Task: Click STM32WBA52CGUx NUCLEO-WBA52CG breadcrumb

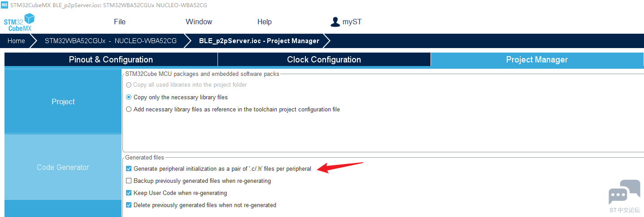Action: (110, 41)
